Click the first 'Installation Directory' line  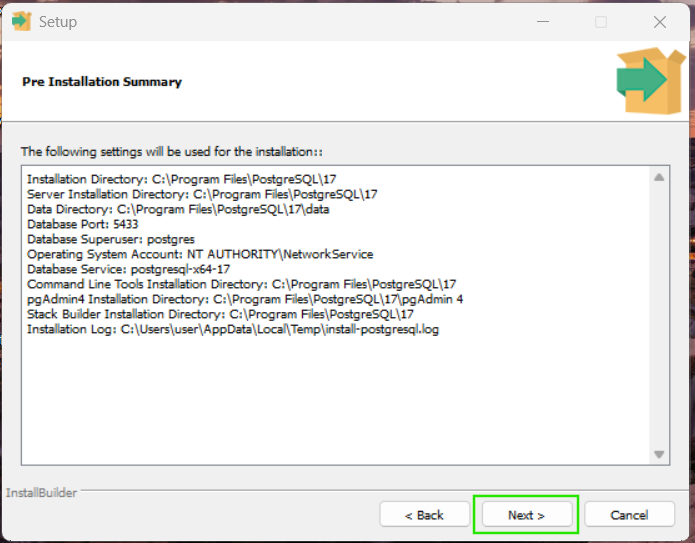click(182, 179)
